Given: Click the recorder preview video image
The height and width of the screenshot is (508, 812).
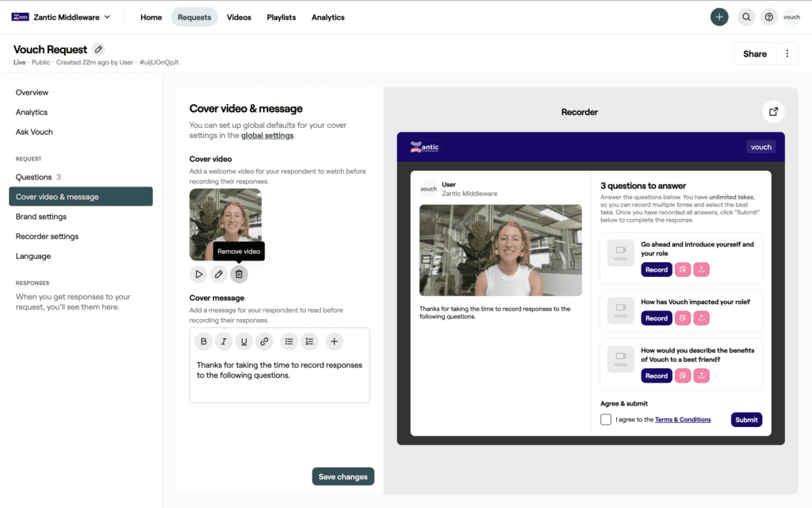Looking at the screenshot, I should (x=500, y=250).
